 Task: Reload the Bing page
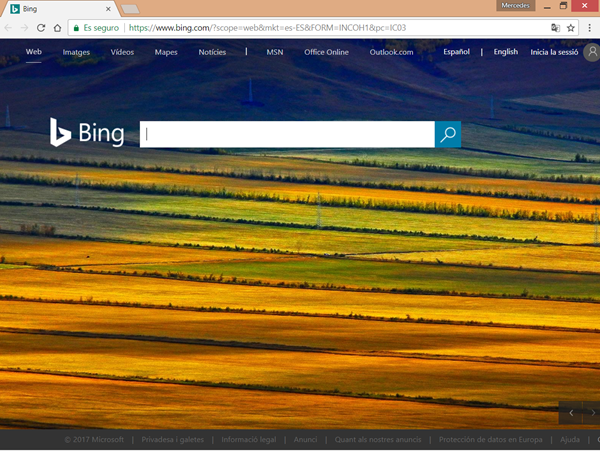click(41, 28)
